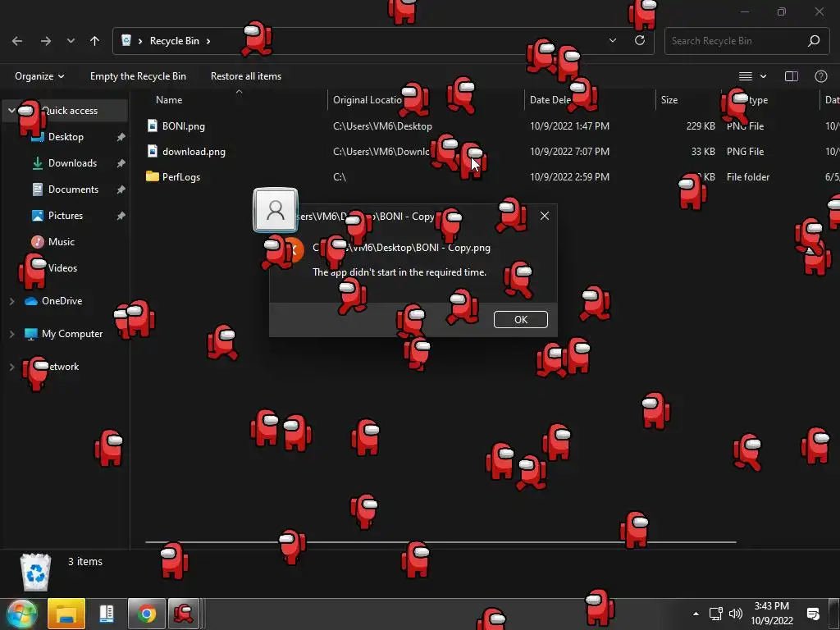This screenshot has height=630, width=840.
Task: Change view layout icon
Action: (746, 76)
